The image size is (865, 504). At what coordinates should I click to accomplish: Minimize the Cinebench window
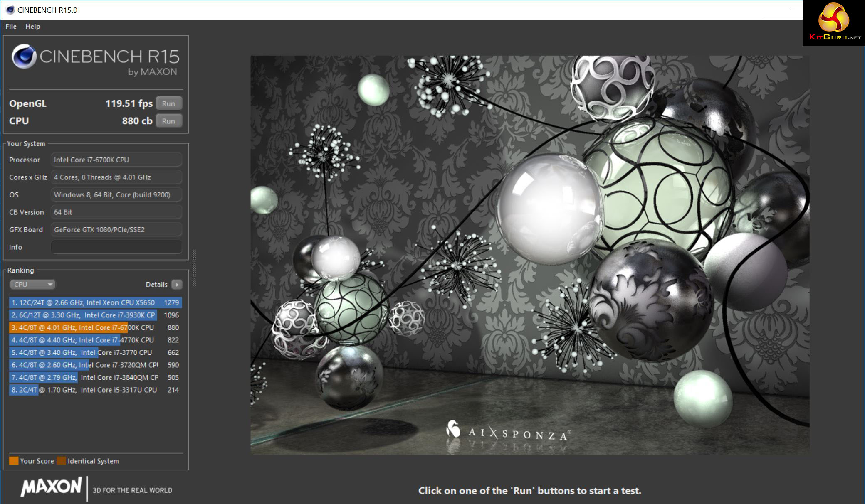click(x=792, y=10)
